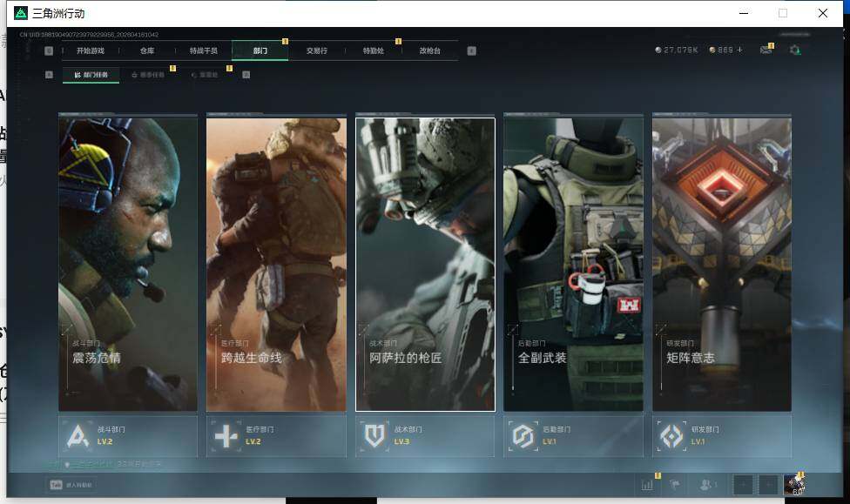Viewport: 850px width, 504px height.
Task: Click the 医疗部门 cross icon
Action: tap(226, 436)
